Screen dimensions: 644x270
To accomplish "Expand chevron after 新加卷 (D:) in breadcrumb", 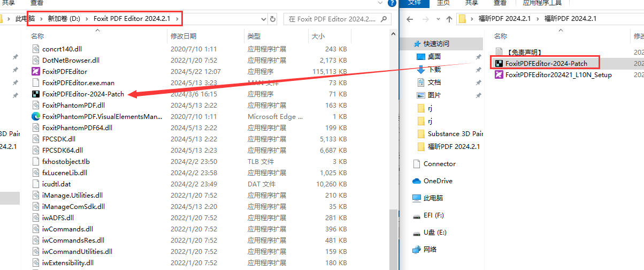I will [x=86, y=19].
